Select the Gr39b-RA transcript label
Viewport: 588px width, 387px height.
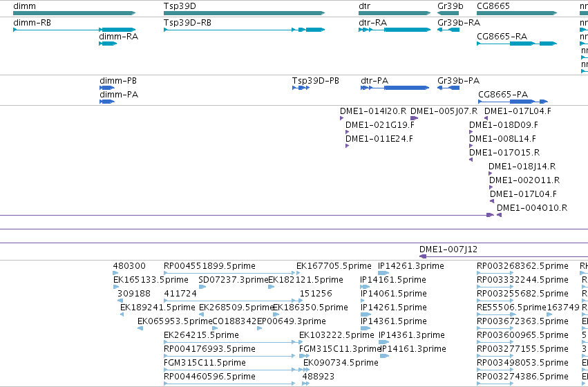click(459, 23)
